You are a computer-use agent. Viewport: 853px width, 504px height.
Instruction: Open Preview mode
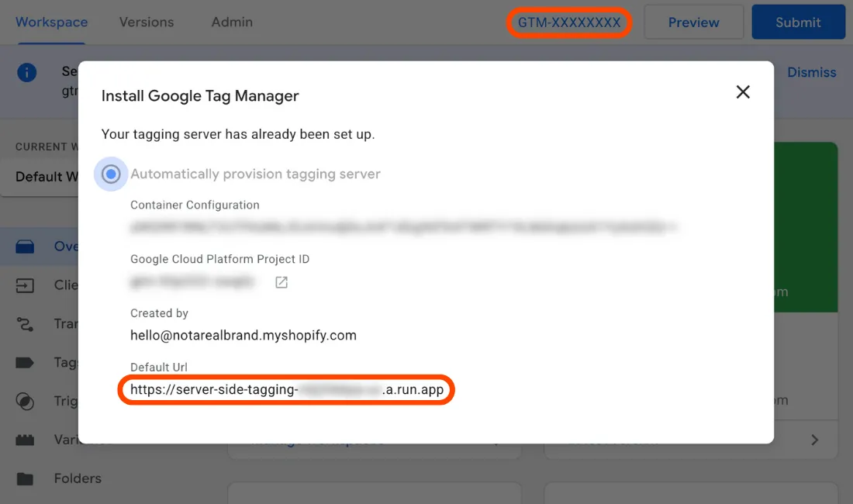(x=693, y=22)
